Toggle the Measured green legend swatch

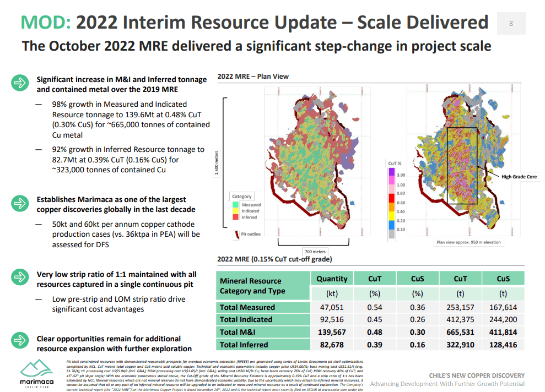click(235, 205)
